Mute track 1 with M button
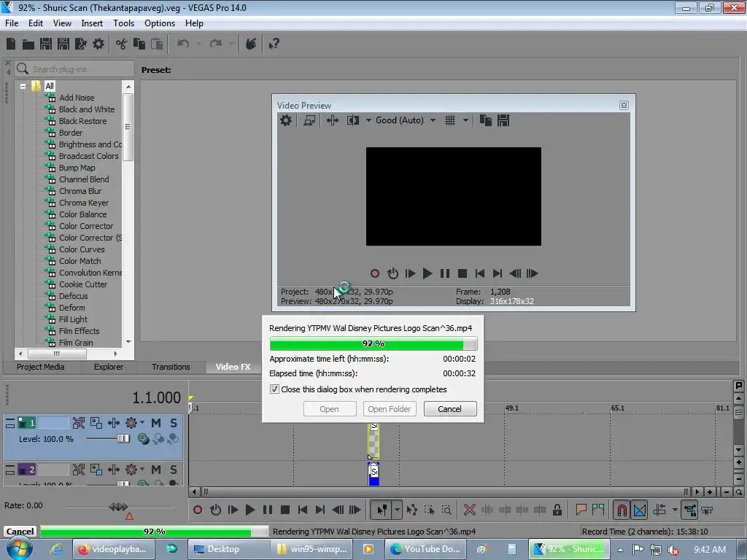 click(156, 423)
